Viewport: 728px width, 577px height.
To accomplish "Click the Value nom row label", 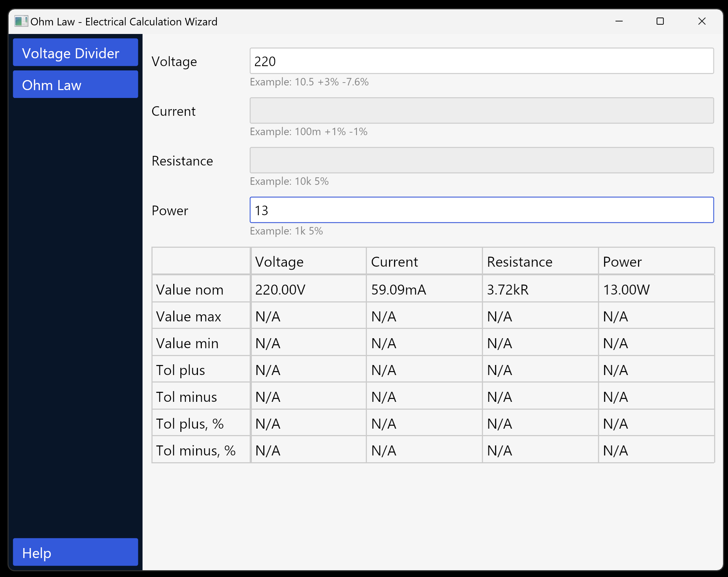I will (x=190, y=290).
